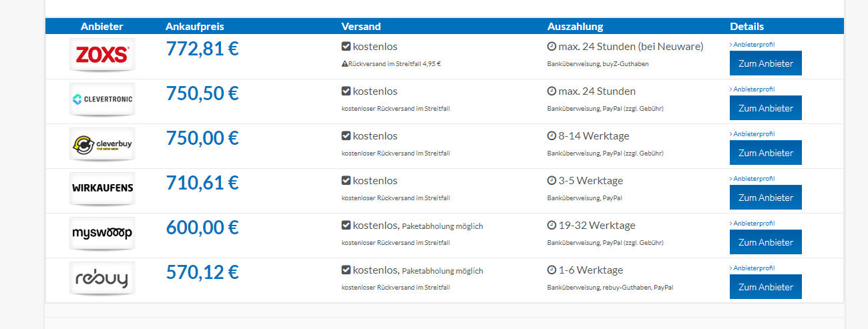
Task: Click '19-32 Werktage' payout text
Action: tap(597, 226)
